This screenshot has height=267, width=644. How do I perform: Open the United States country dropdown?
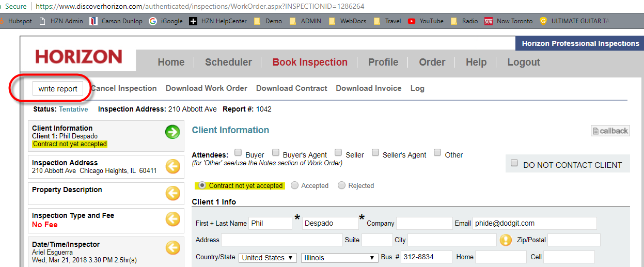(x=268, y=258)
